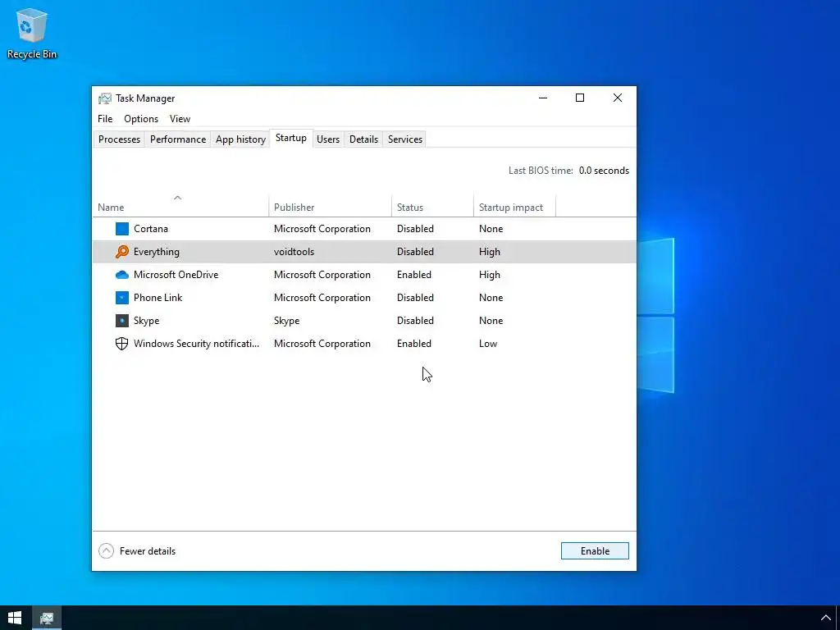This screenshot has width=840, height=630.
Task: Click the Windows Security shield icon
Action: pyautogui.click(x=122, y=344)
